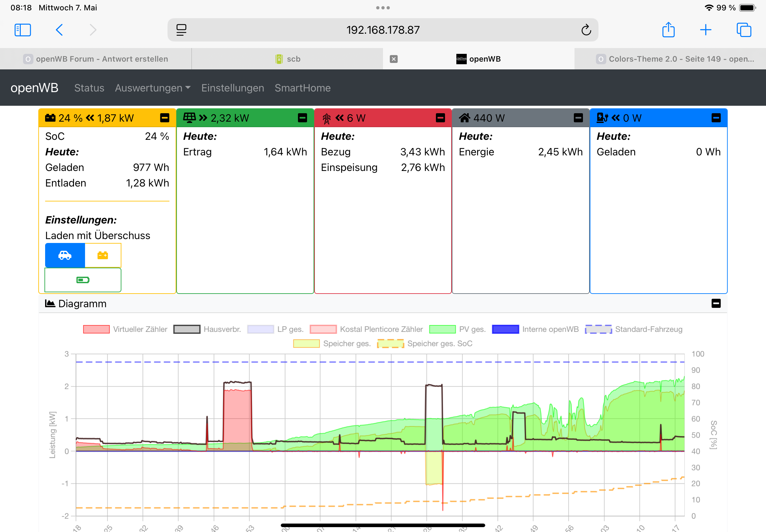Switch to the scb tab
The width and height of the screenshot is (766, 532).
click(288, 59)
